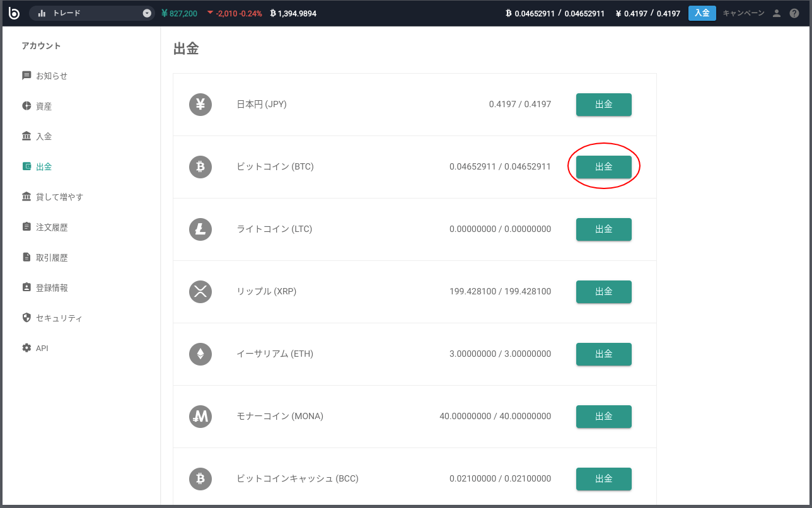Click the Litecoin icon for ライトコイン
Screen dimensions: 812x508
tap(200, 229)
